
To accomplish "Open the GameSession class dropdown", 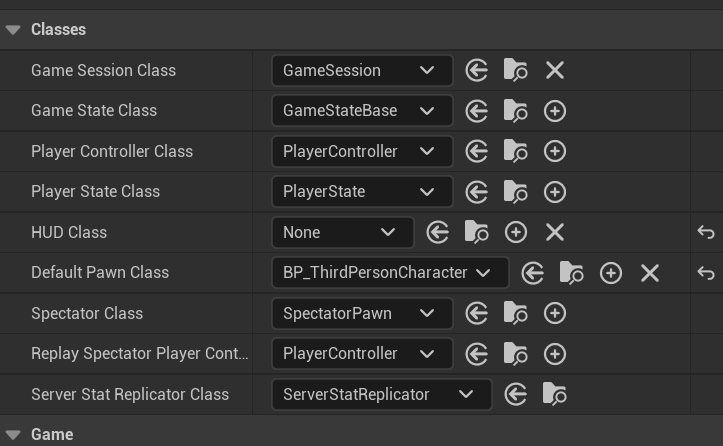I will coord(361,70).
